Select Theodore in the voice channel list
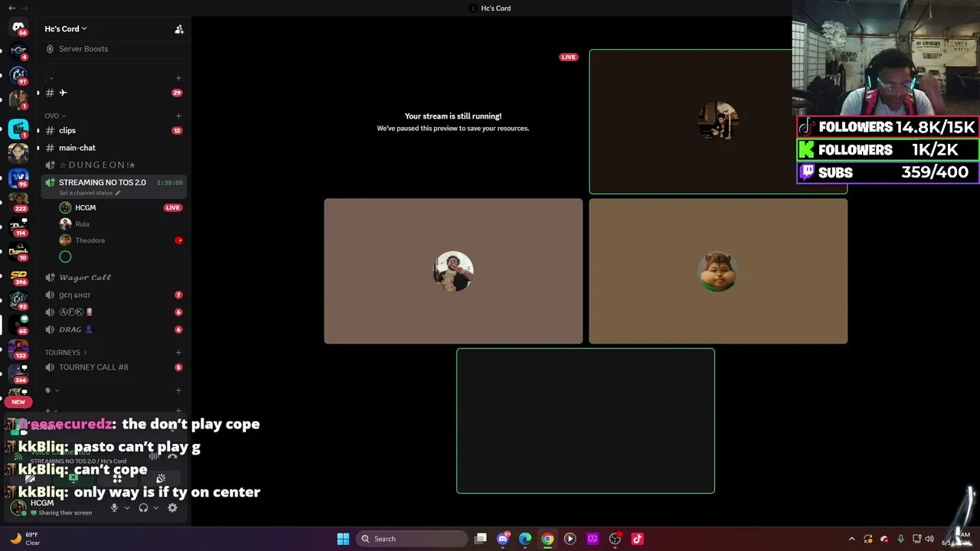980x551 pixels. pos(122,240)
